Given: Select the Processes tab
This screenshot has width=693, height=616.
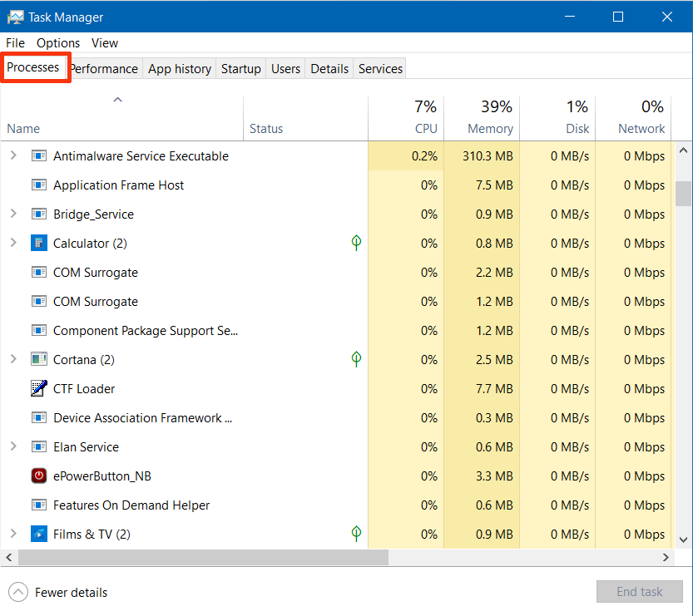Looking at the screenshot, I should (33, 67).
